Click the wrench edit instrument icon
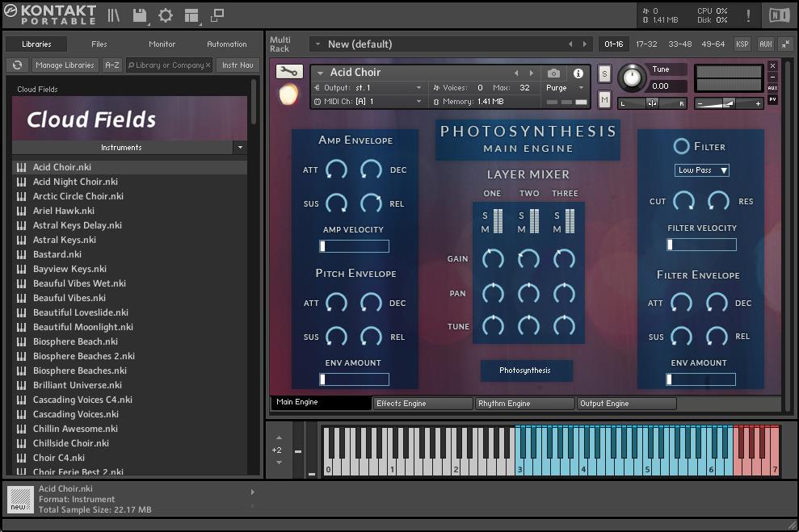799x532 pixels. tap(289, 72)
